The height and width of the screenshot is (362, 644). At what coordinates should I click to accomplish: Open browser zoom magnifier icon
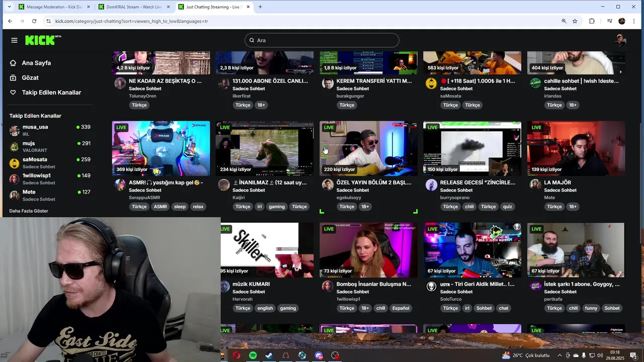point(564,21)
